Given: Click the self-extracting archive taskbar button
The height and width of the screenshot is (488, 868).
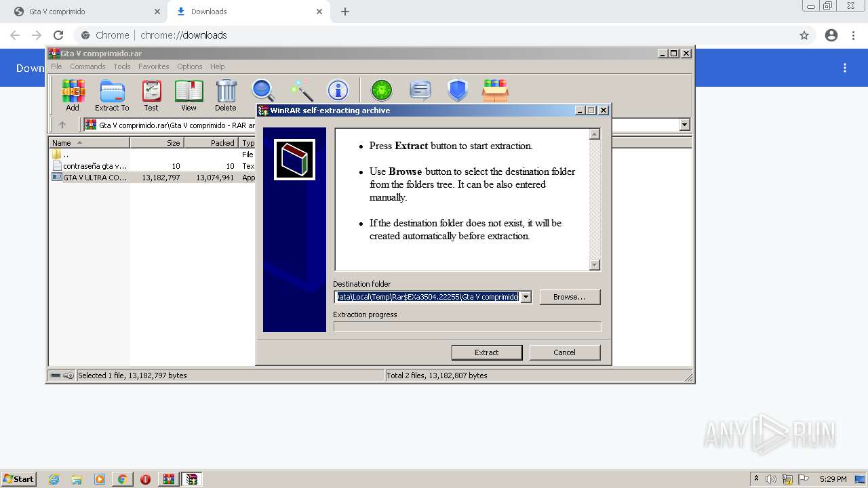Looking at the screenshot, I should [192, 479].
